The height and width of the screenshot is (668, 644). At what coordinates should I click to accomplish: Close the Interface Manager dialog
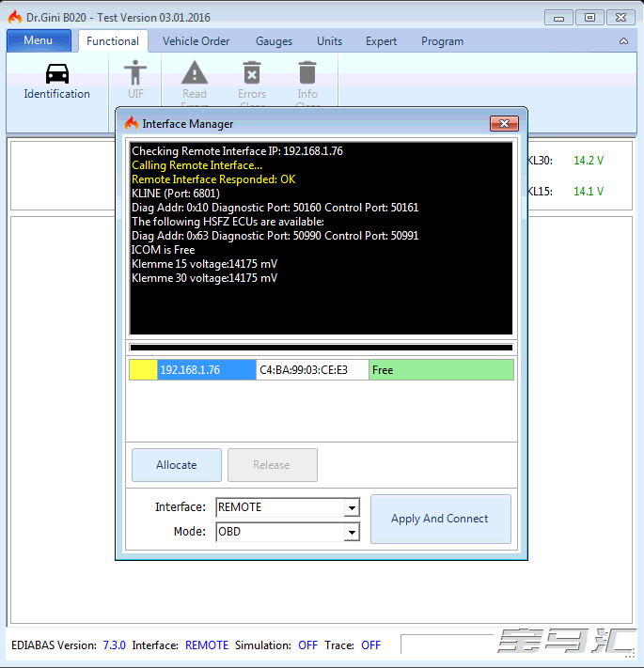click(504, 123)
